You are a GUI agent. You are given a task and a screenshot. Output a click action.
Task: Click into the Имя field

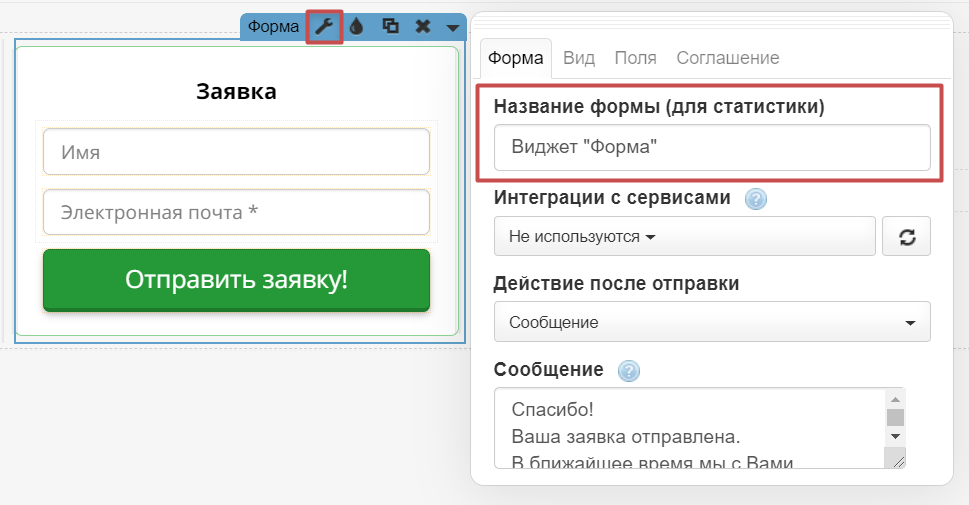(236, 153)
